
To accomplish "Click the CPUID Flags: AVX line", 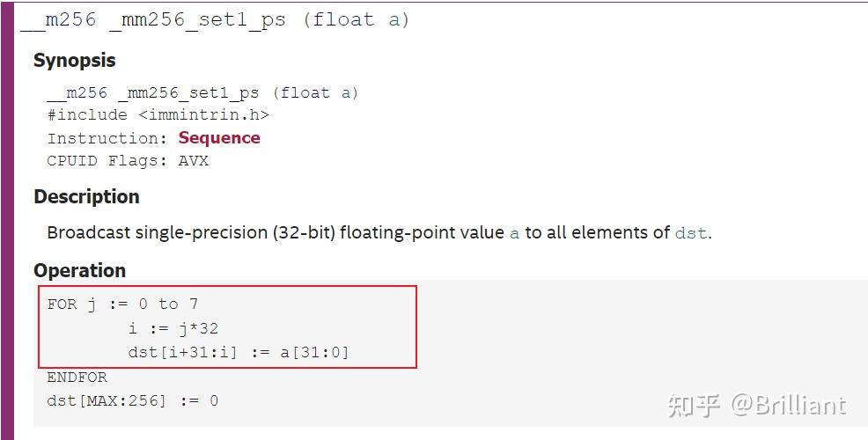I will click(128, 161).
